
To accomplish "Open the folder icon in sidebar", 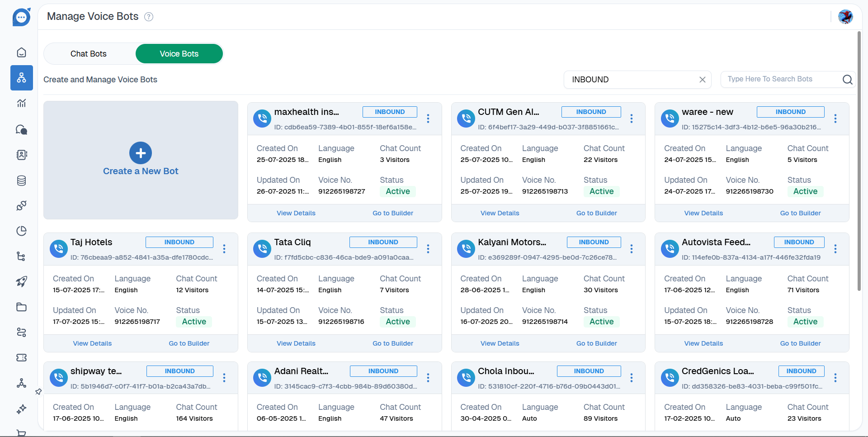I will (x=21, y=307).
